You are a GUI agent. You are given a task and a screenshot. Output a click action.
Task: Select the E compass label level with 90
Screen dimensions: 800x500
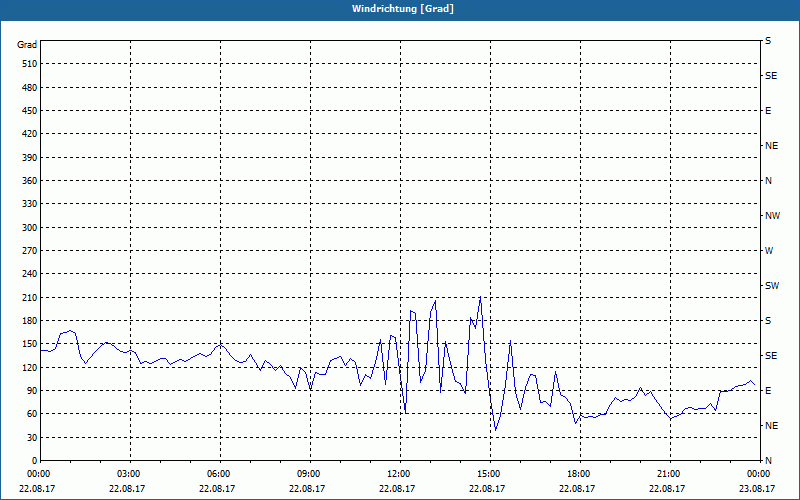(768, 391)
